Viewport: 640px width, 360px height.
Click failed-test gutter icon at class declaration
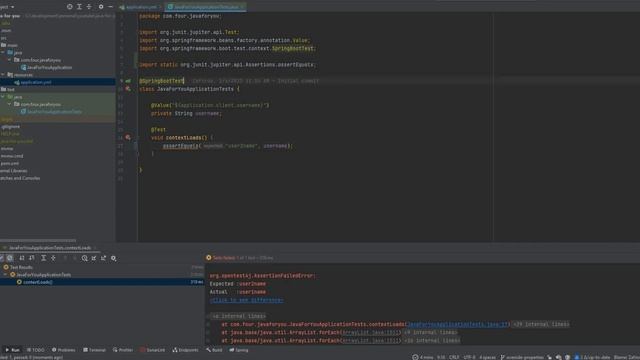(128, 89)
